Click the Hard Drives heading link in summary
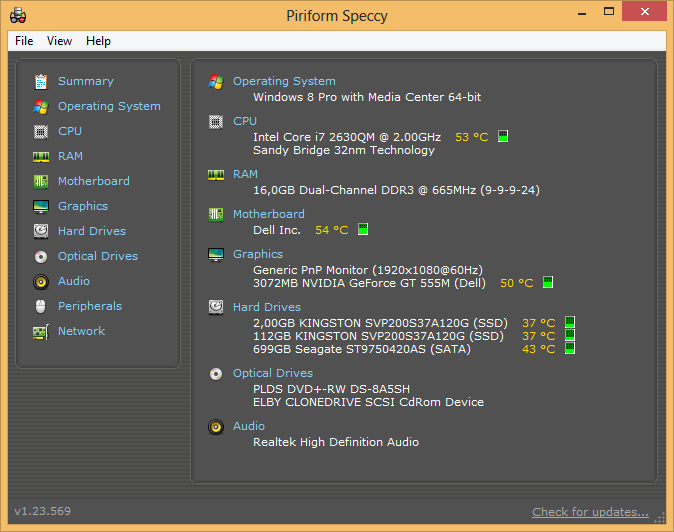This screenshot has height=532, width=674. (x=267, y=307)
